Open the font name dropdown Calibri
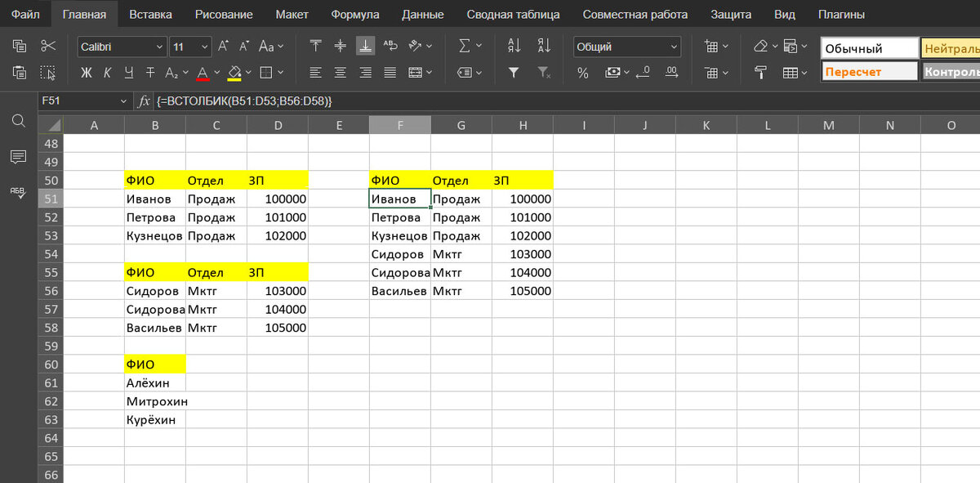Viewport: 980px width, 483px height. [122, 47]
